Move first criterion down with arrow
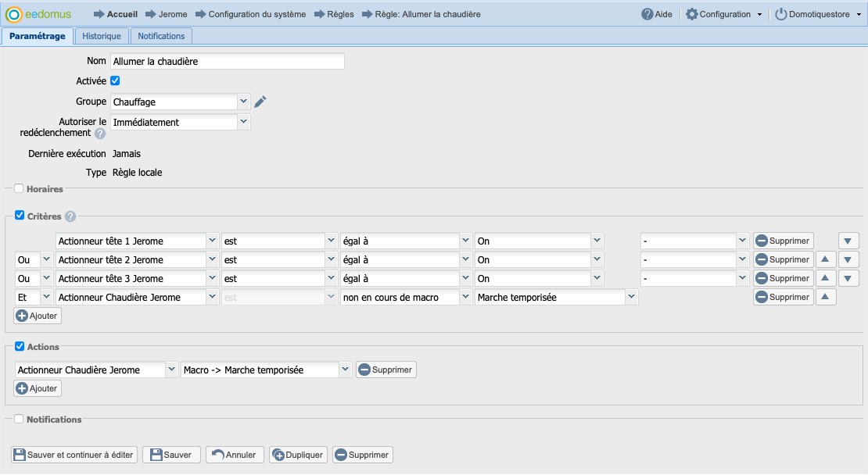The width and height of the screenshot is (868, 475). pos(848,241)
